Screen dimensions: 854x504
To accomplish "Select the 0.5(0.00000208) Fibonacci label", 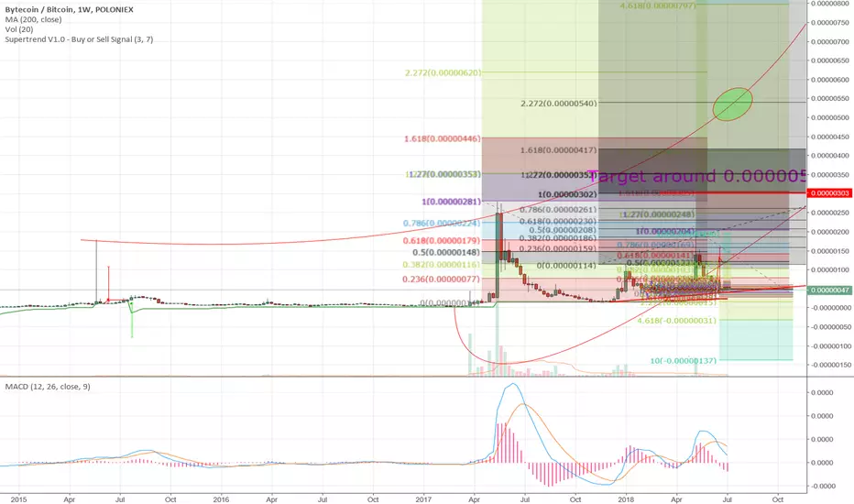I will click(x=563, y=230).
